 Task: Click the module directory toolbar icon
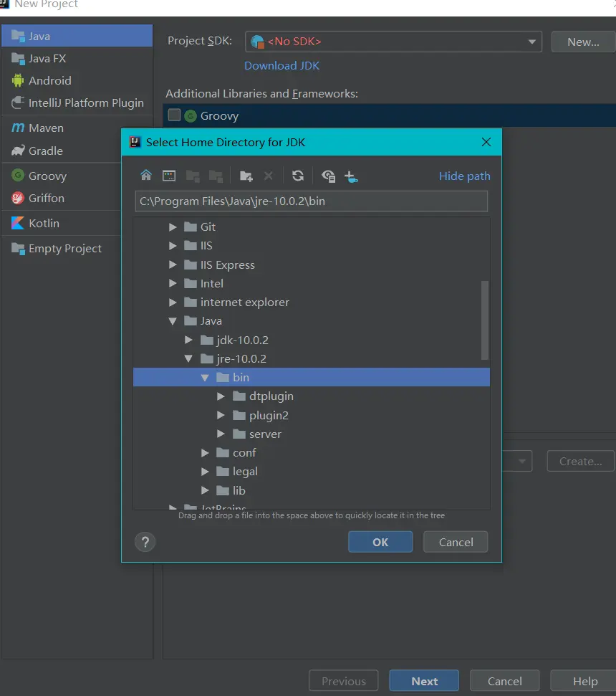tap(216, 176)
